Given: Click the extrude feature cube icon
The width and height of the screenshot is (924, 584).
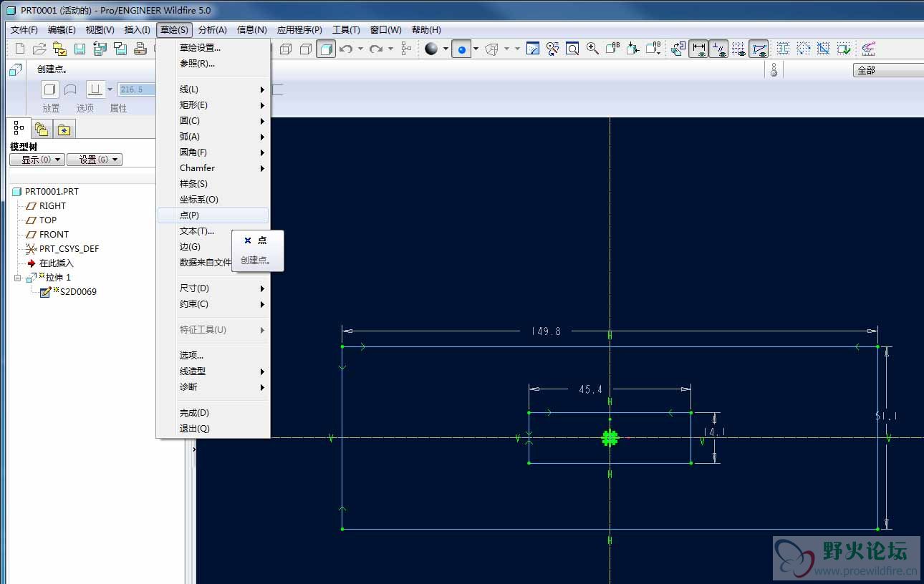Looking at the screenshot, I should tap(15, 69).
